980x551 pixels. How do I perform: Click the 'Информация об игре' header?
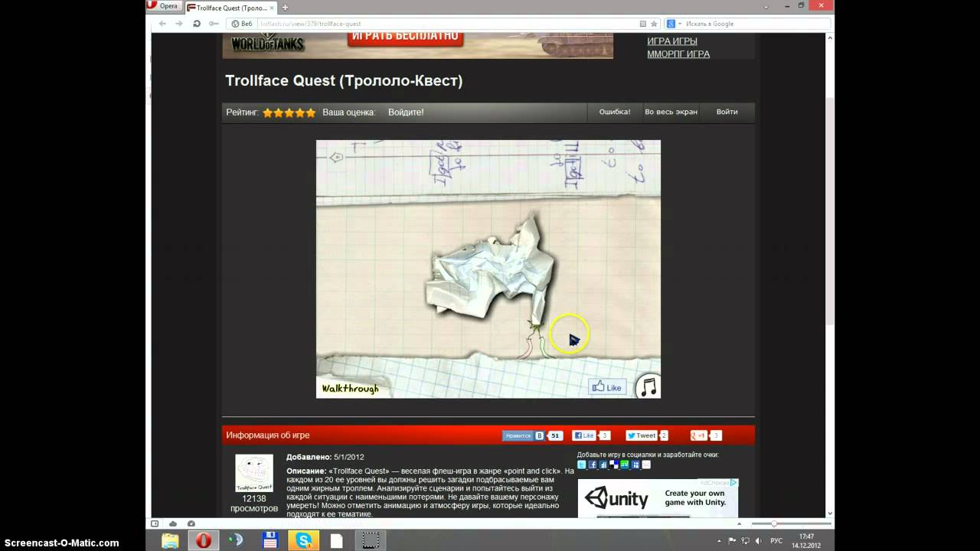pyautogui.click(x=268, y=435)
